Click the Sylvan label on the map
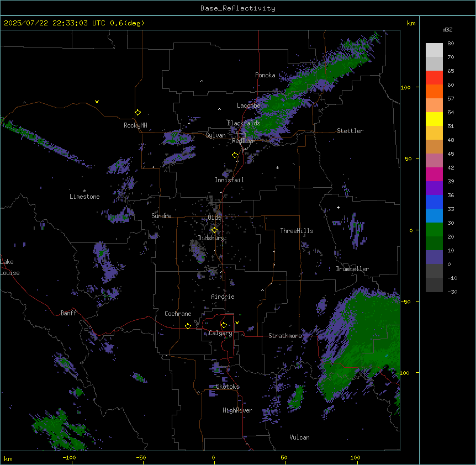Screen dimensions: 476x465 click(215, 135)
